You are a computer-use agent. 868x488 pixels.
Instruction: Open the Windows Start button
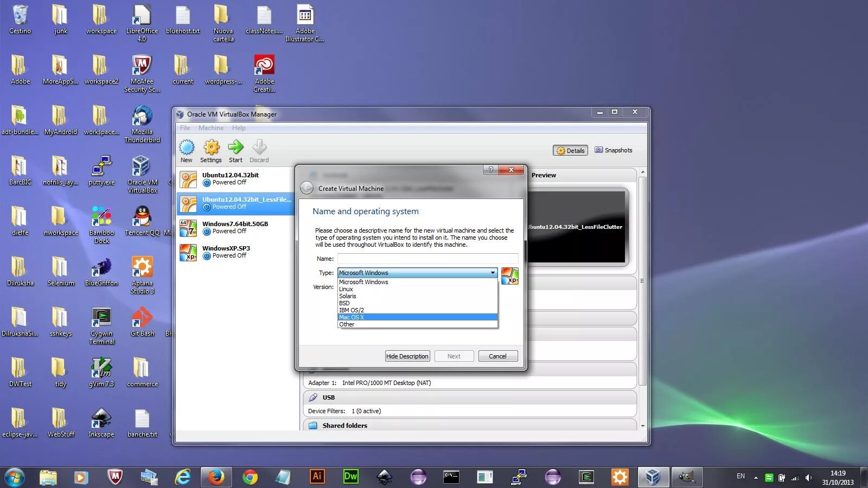point(15,477)
